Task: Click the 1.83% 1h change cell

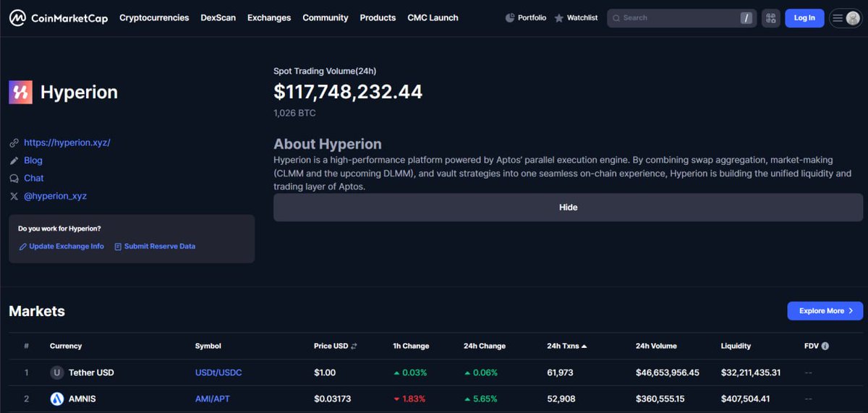Action: (x=409, y=399)
